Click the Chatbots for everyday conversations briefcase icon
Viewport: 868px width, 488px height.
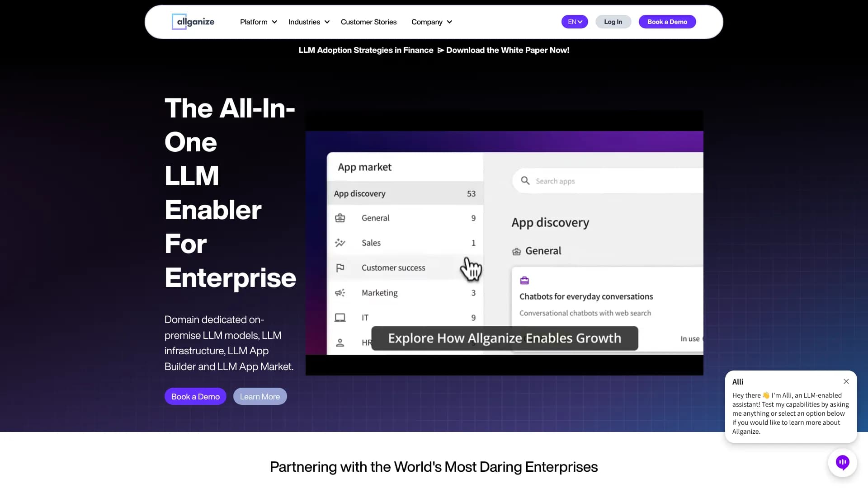coord(524,280)
